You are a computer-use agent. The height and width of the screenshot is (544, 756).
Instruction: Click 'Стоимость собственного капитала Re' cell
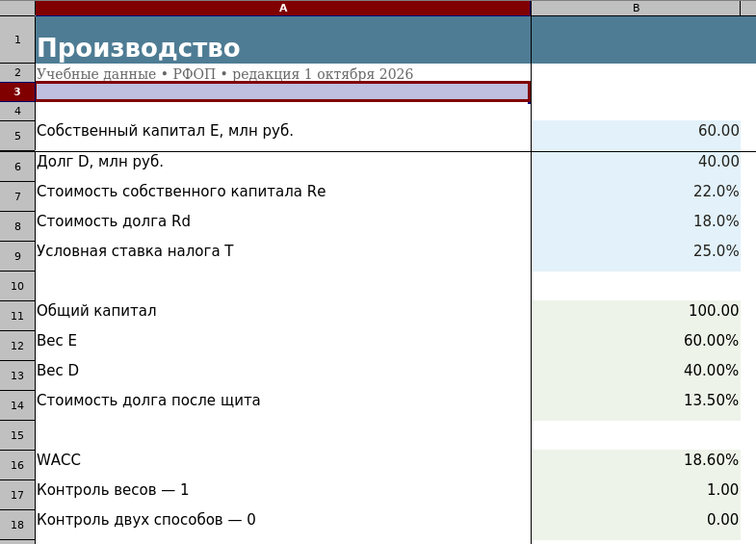(283, 196)
